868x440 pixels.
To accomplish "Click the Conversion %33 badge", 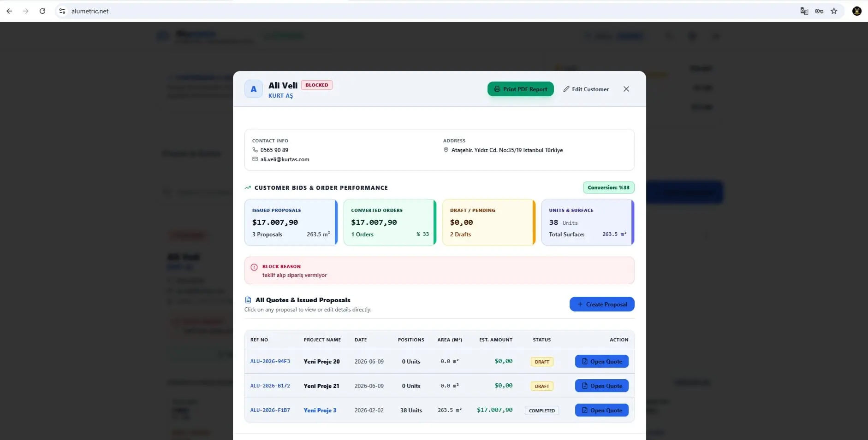I will coord(608,188).
